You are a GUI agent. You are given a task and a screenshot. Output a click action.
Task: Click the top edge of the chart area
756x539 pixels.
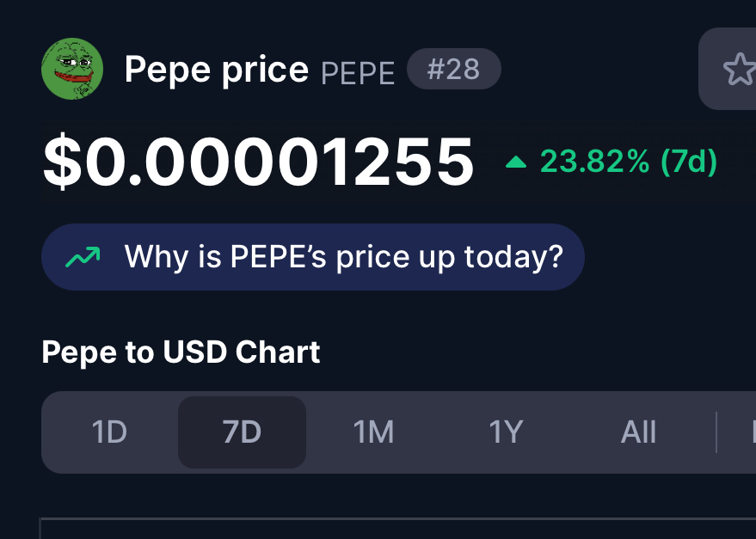click(x=397, y=518)
